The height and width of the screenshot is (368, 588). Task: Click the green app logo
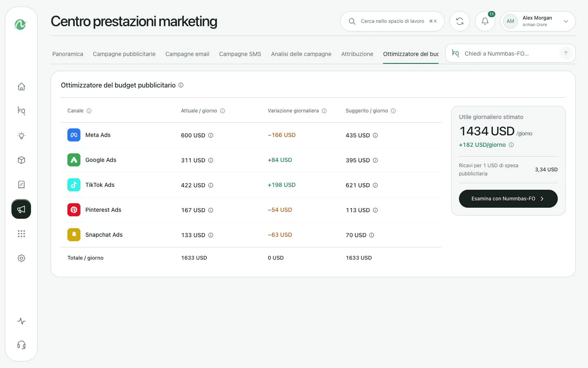[21, 25]
